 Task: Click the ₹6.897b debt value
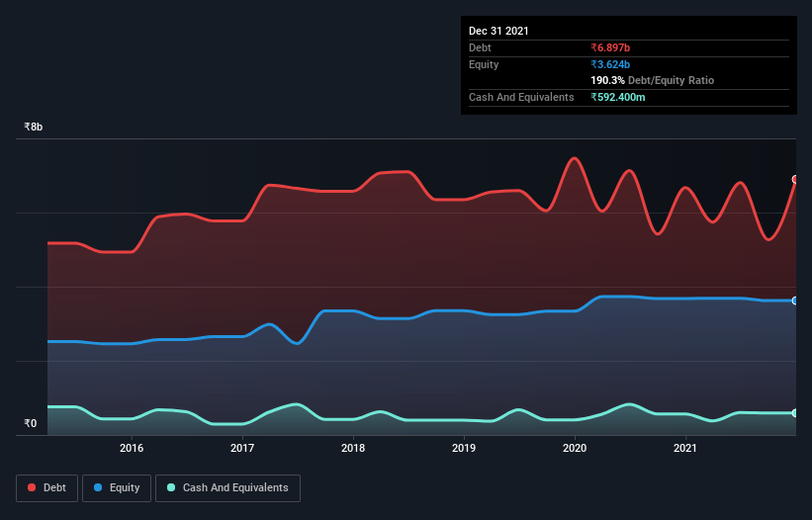pyautogui.click(x=610, y=47)
